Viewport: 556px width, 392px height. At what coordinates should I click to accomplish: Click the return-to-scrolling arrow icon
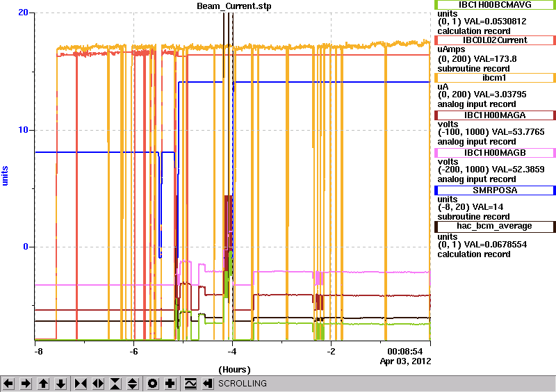pos(208,384)
